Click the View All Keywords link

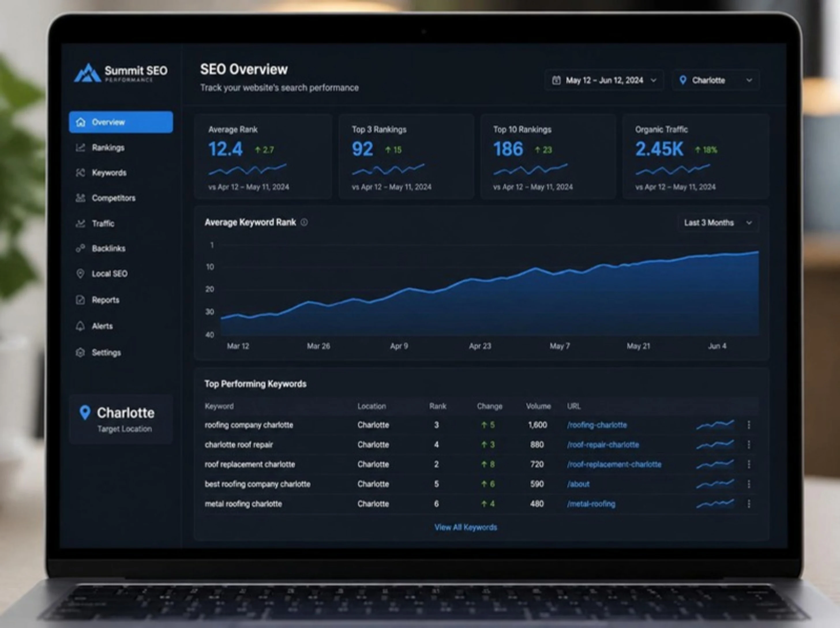466,527
